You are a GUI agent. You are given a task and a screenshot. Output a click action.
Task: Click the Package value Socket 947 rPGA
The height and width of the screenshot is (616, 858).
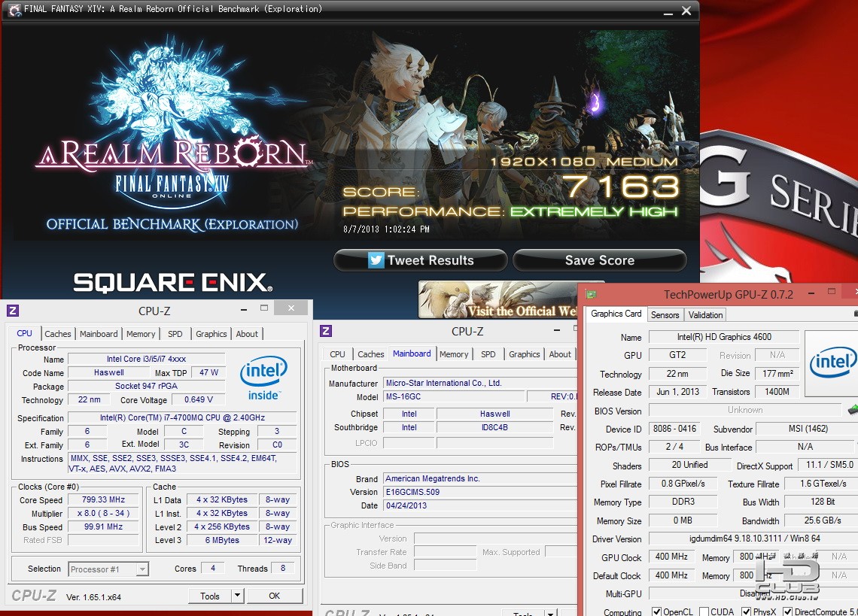click(x=146, y=386)
